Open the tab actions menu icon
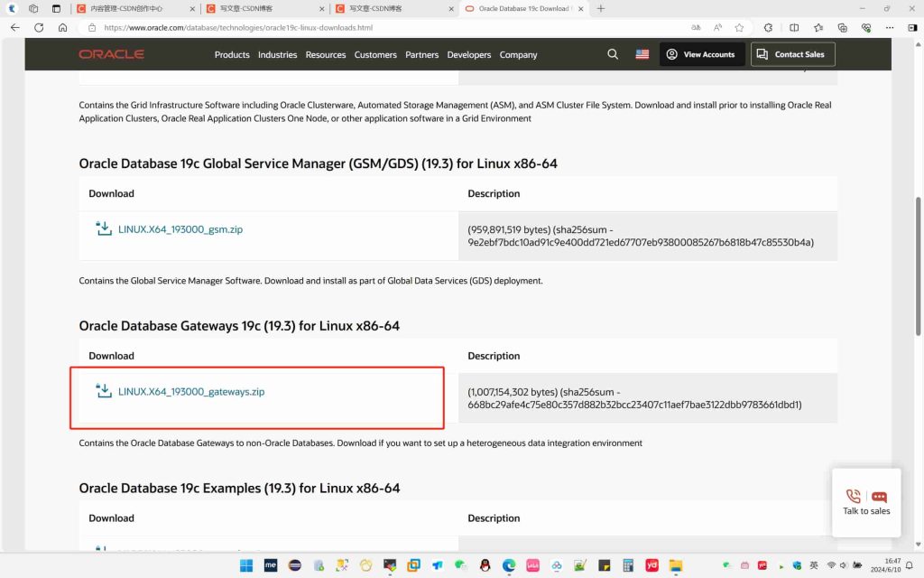924x578 pixels. click(x=56, y=9)
